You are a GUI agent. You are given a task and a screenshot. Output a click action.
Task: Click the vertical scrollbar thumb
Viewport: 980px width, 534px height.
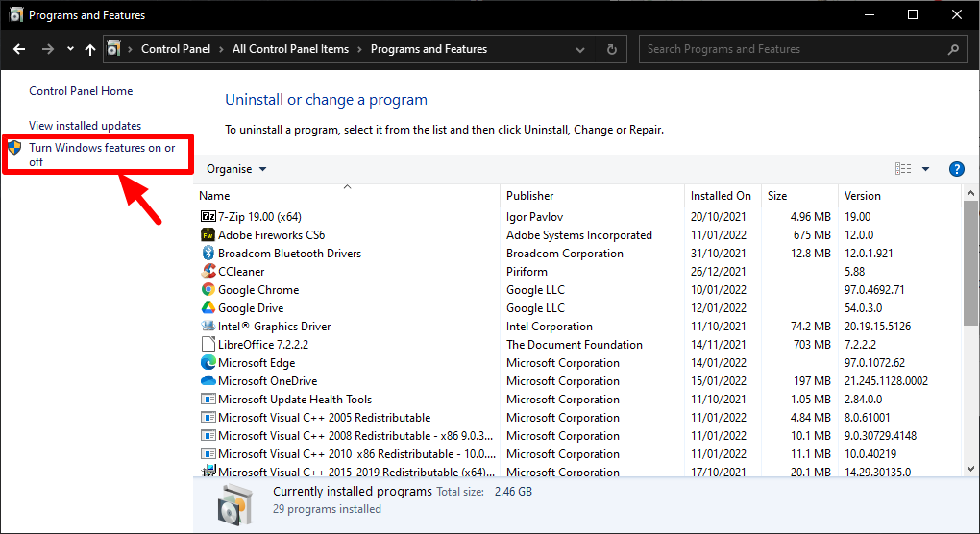click(x=970, y=263)
